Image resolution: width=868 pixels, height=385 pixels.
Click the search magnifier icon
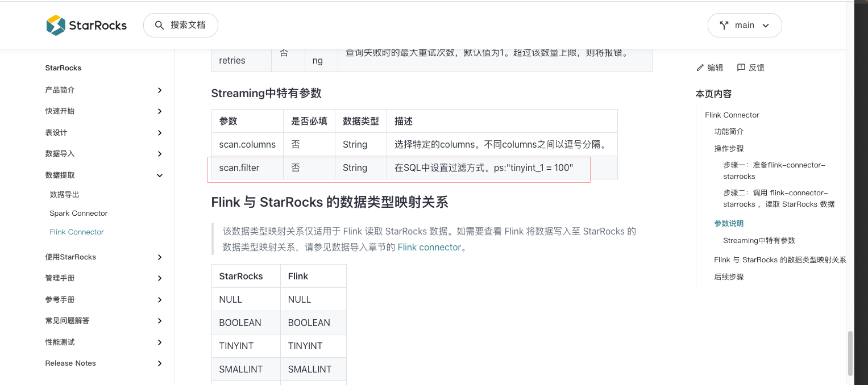coord(160,26)
